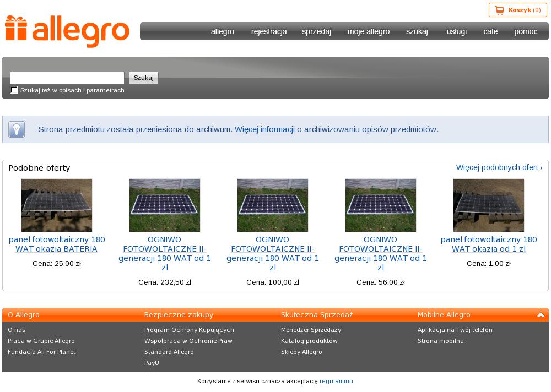Click the Szukaj search button
The width and height of the screenshot is (551, 392).
pyautogui.click(x=144, y=78)
